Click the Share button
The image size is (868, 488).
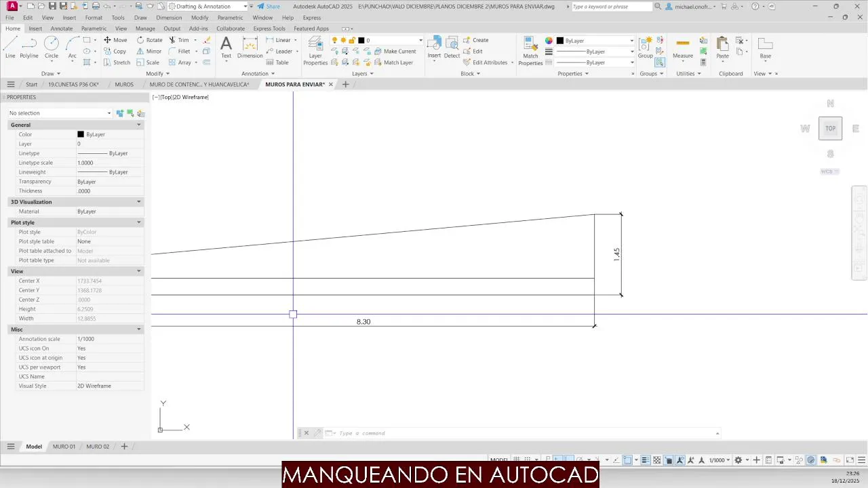(x=269, y=6)
